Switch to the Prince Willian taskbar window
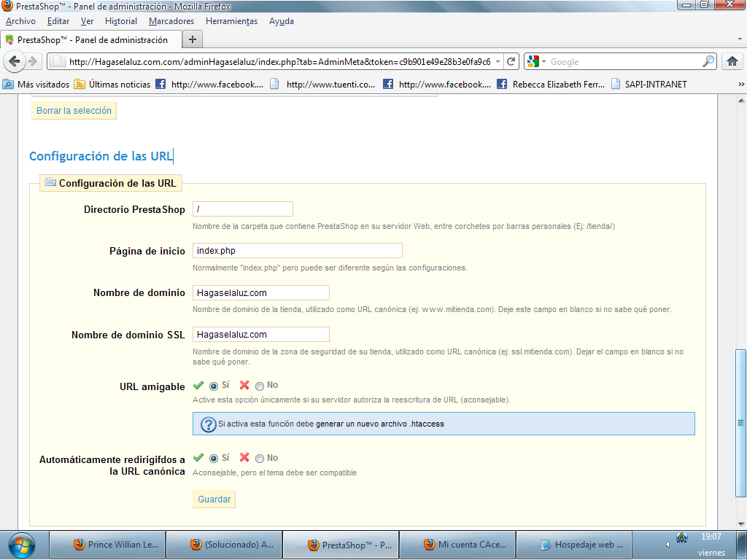This screenshot has width=747, height=560. [108, 545]
